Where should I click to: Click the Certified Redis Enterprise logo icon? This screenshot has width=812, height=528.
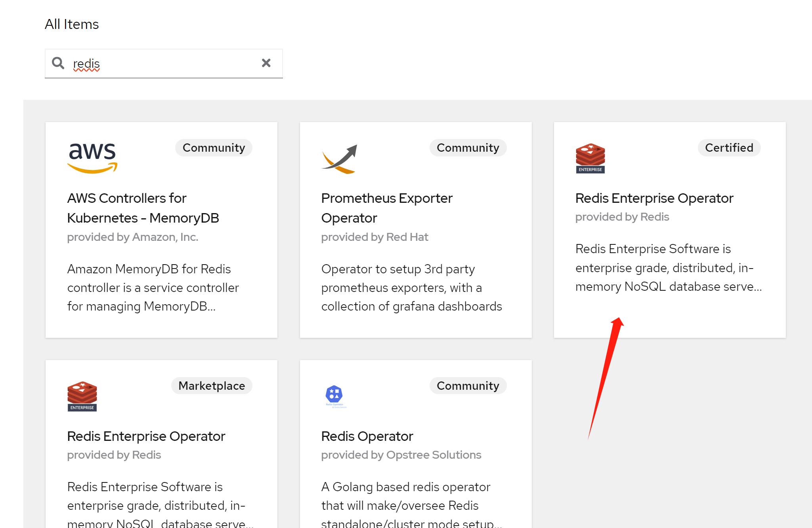590,158
